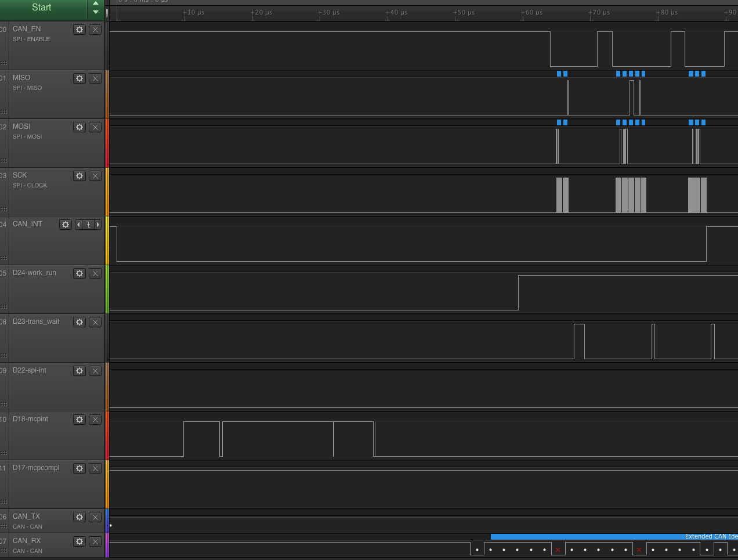Image resolution: width=738 pixels, height=560 pixels.
Task: Select the CAN_TX channel name
Action: point(26,516)
